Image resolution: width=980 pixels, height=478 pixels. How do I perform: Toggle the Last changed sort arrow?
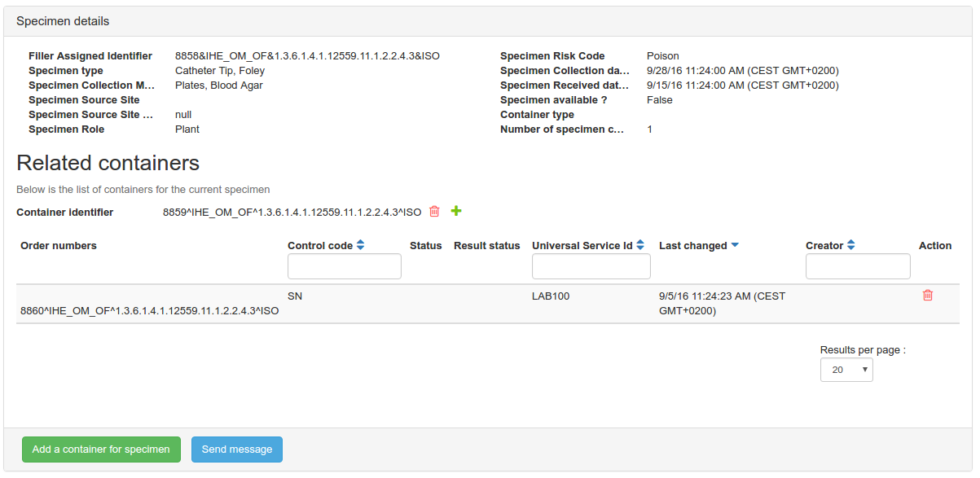tap(735, 245)
